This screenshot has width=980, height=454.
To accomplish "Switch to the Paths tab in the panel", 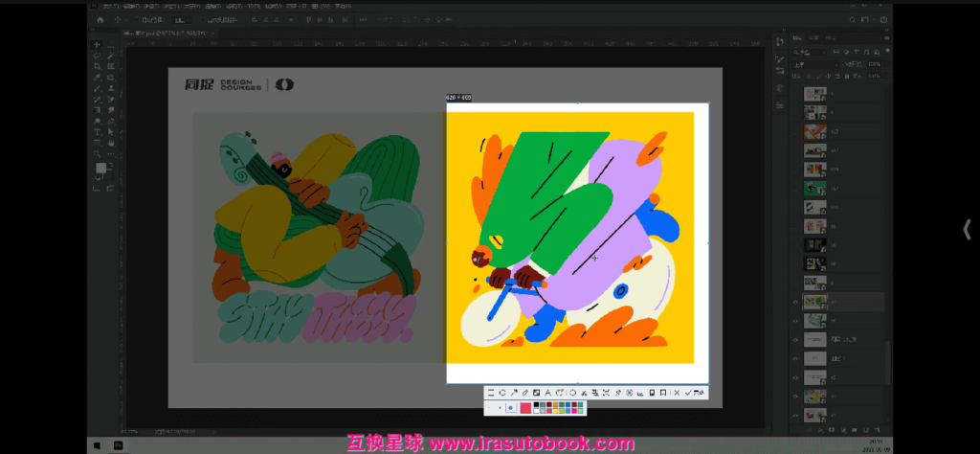I will [830, 38].
